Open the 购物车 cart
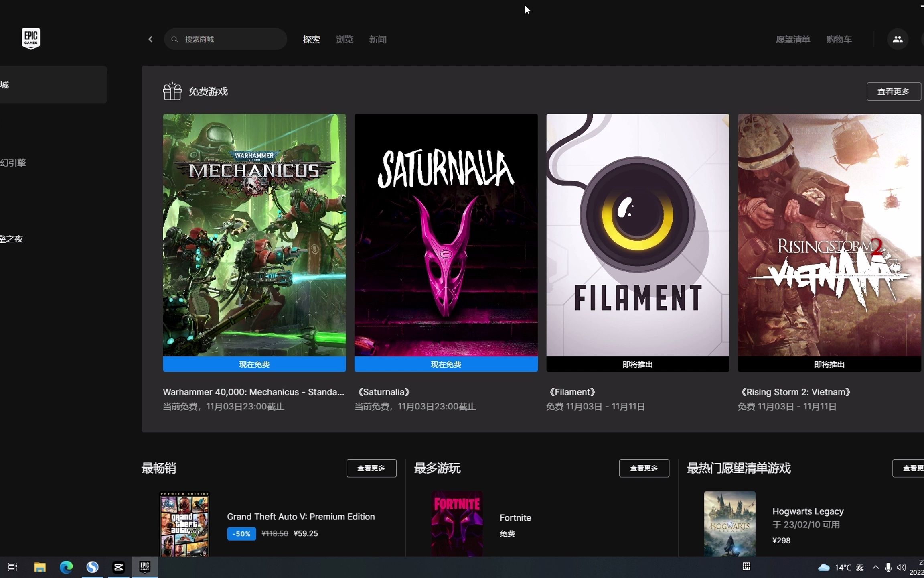Viewport: 924px width, 578px height. (x=839, y=39)
